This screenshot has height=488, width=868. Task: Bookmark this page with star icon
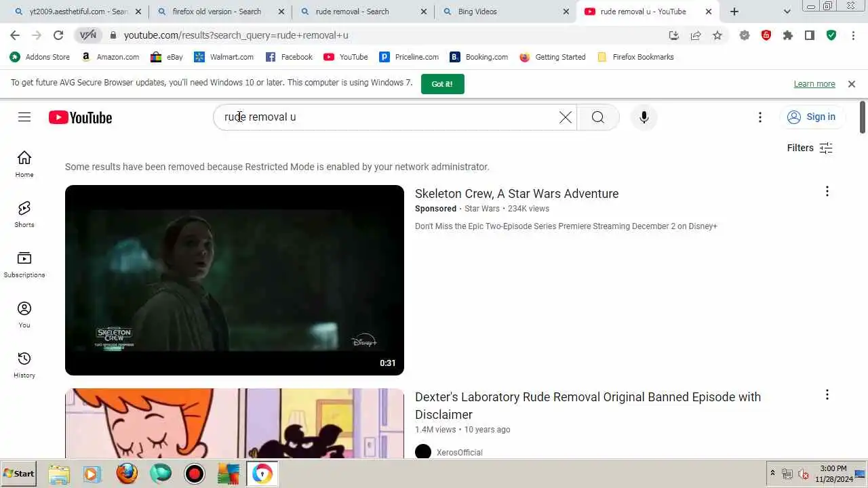click(717, 35)
